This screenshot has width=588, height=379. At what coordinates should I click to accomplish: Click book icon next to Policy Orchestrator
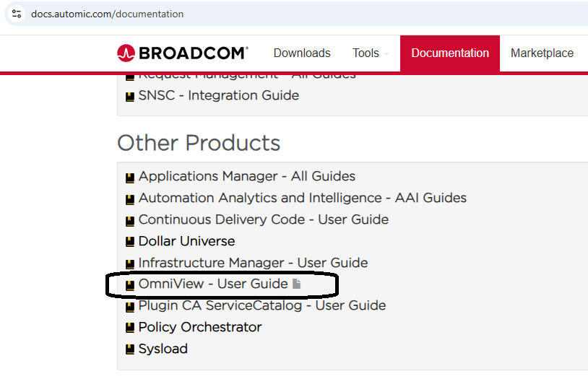pos(130,328)
